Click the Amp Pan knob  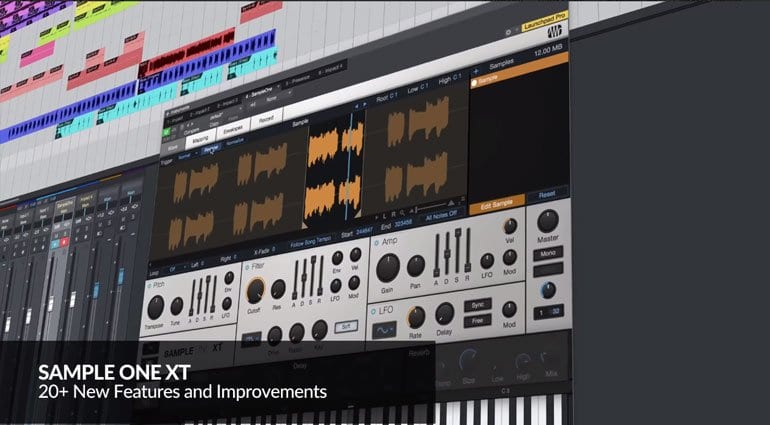coord(415,266)
